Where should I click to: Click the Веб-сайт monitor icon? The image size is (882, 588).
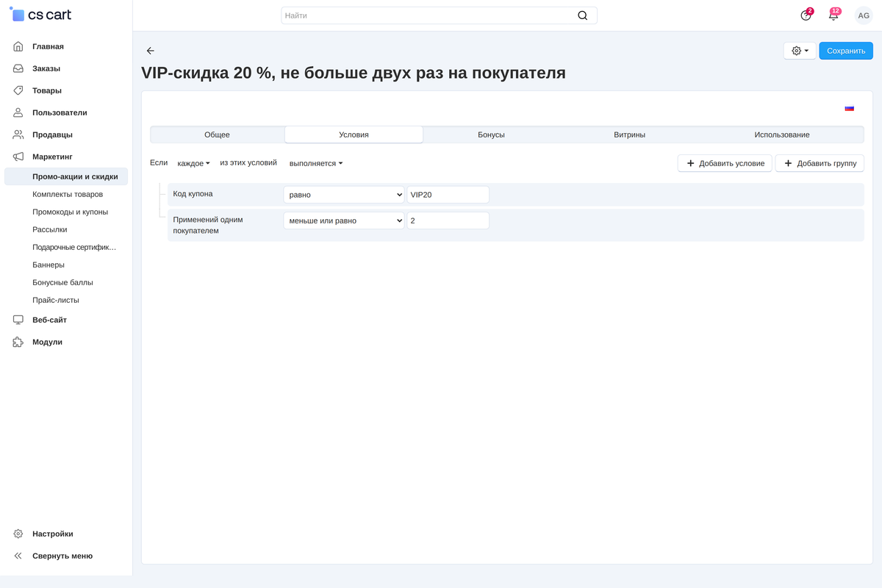pyautogui.click(x=18, y=320)
